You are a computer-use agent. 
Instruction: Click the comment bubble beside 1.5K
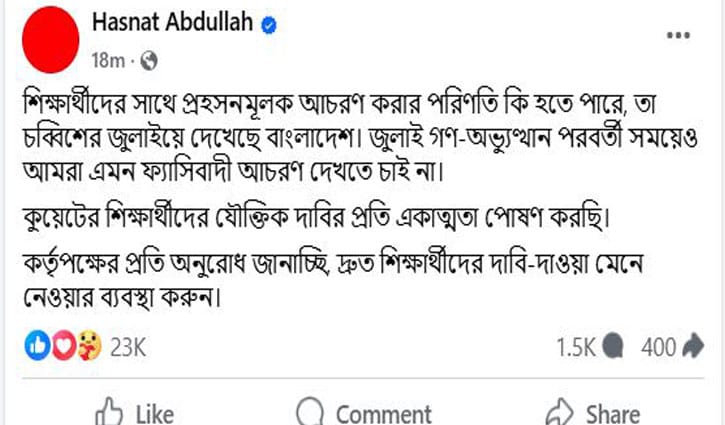615,347
